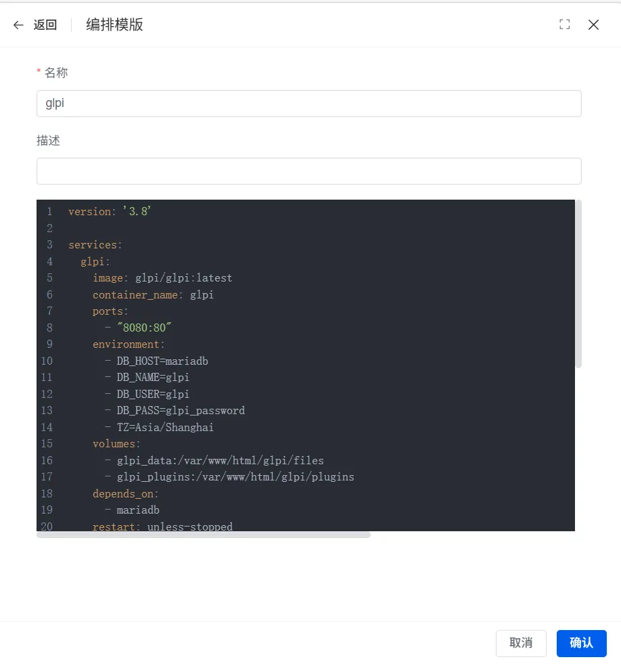621x672 pixels.
Task: Click the "container_name: glpi" line
Action: [153, 295]
